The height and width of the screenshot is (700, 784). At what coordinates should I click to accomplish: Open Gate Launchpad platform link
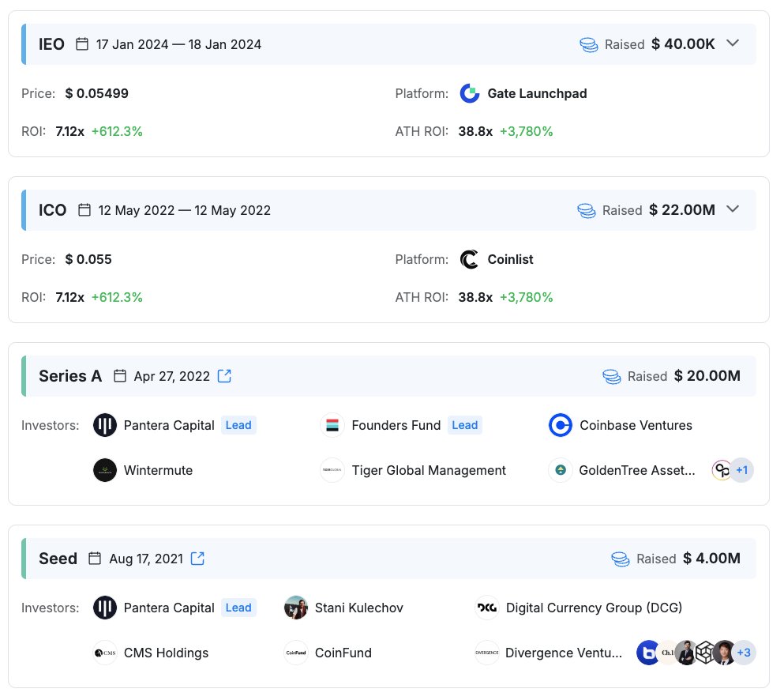[537, 93]
